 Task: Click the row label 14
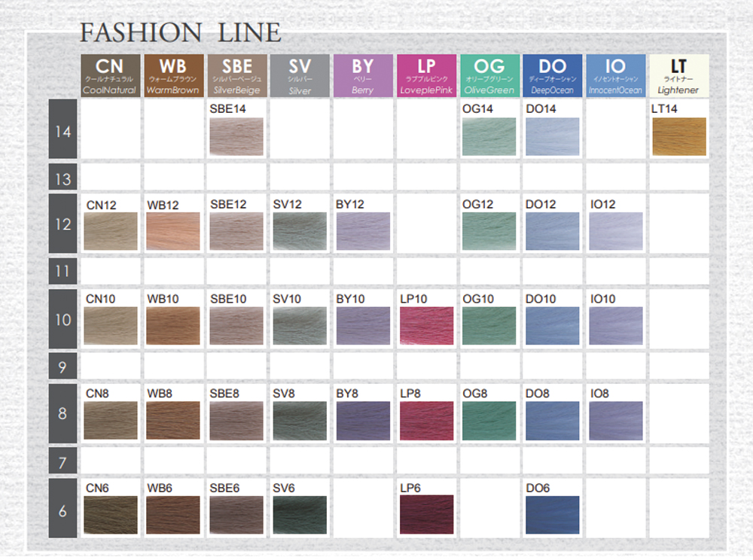[62, 131]
